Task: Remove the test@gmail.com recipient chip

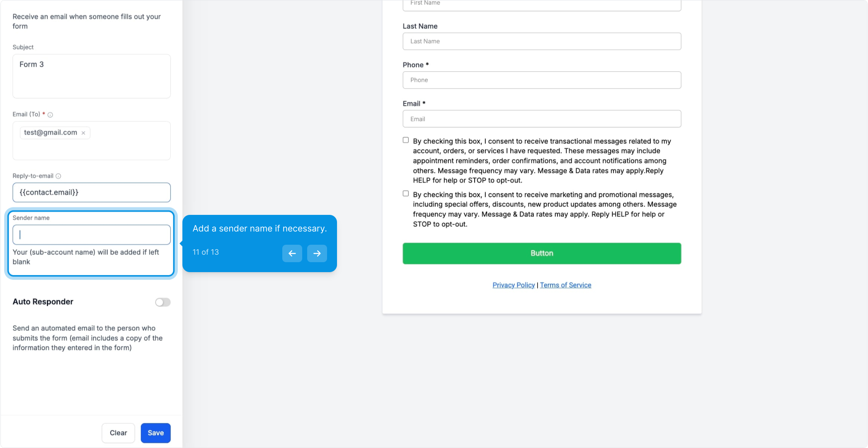Action: (x=83, y=133)
